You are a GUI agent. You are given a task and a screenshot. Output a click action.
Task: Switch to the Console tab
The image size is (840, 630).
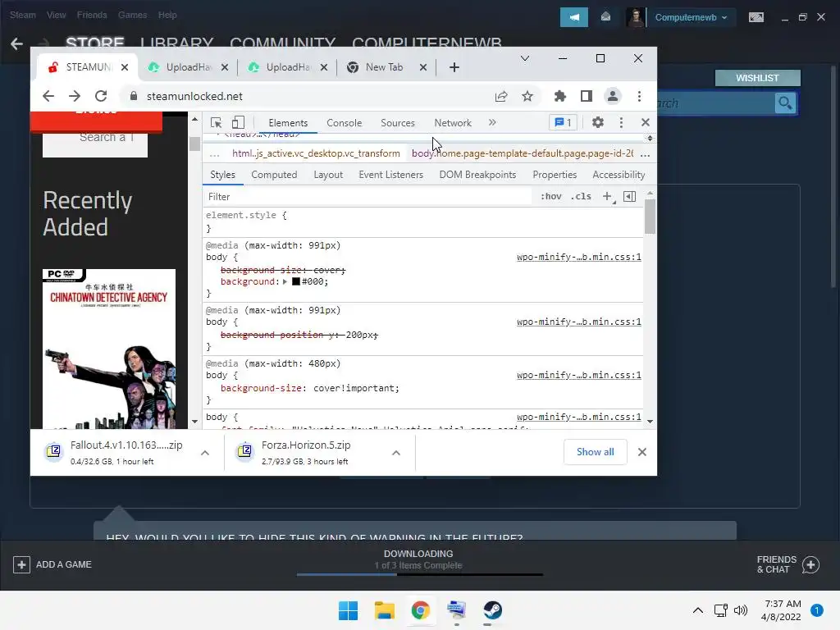344,123
